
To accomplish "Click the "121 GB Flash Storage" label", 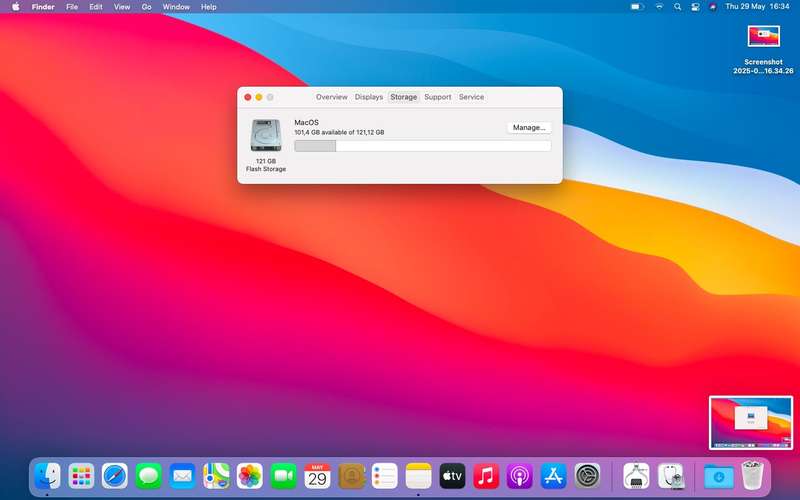I will coord(266,165).
